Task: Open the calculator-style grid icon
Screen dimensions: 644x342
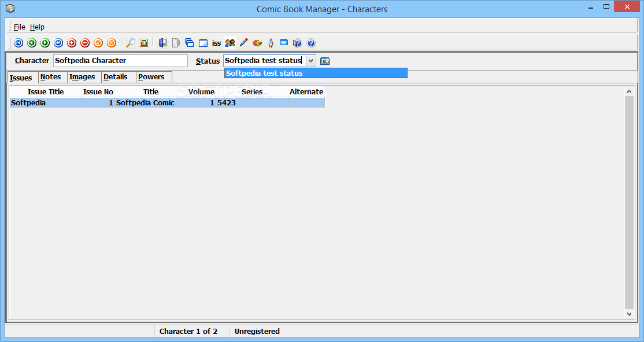Action: click(x=144, y=43)
